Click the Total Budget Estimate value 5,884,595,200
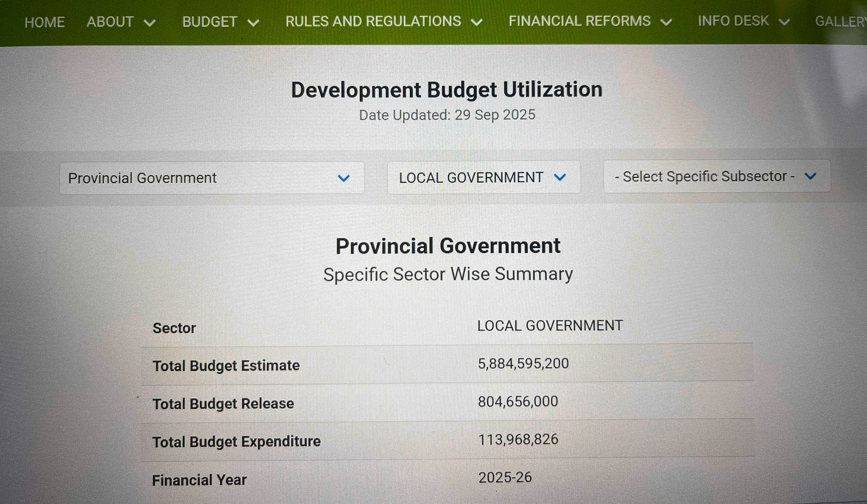The width and height of the screenshot is (867, 504). click(523, 363)
